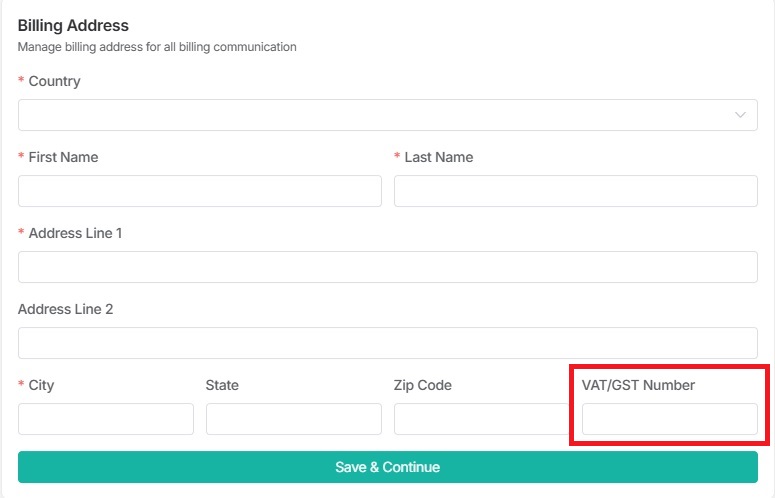Viewport: 775px width, 498px height.
Task: Open the Country dropdown arrow
Action: (x=740, y=115)
